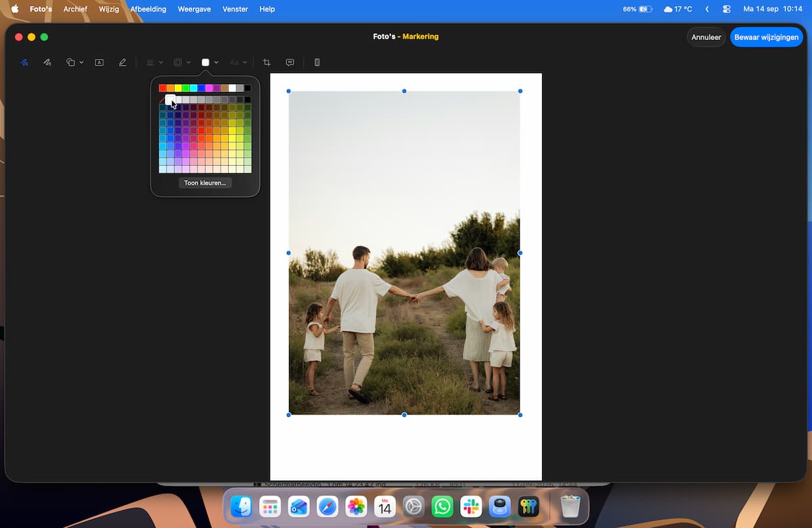This screenshot has width=812, height=528.
Task: Open the weather 17 °C menu bar item
Action: [x=678, y=9]
